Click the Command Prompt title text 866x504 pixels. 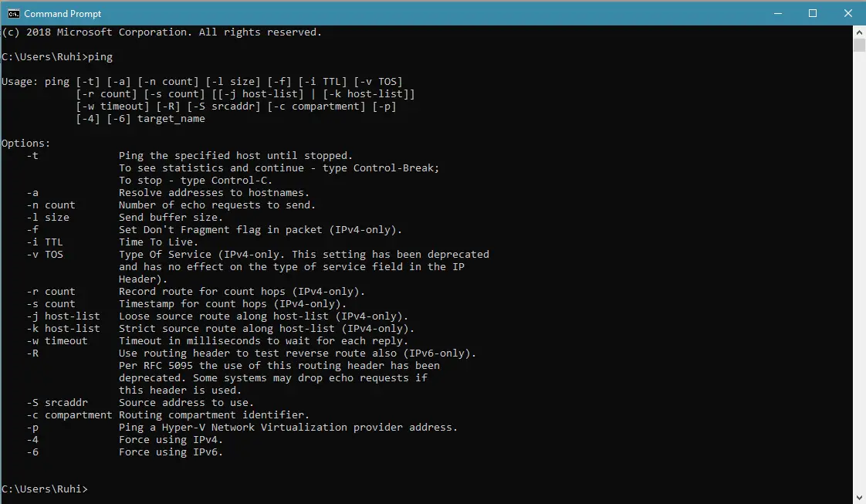[63, 14]
